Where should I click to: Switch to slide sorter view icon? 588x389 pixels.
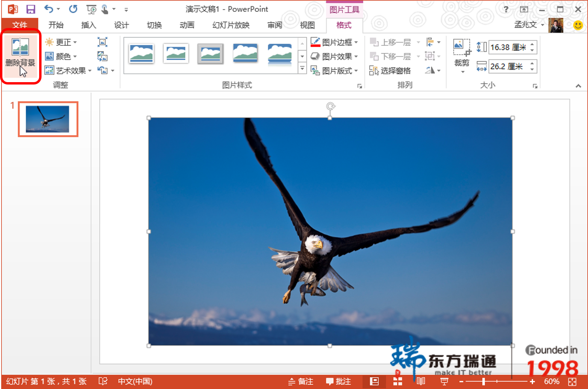point(397,381)
